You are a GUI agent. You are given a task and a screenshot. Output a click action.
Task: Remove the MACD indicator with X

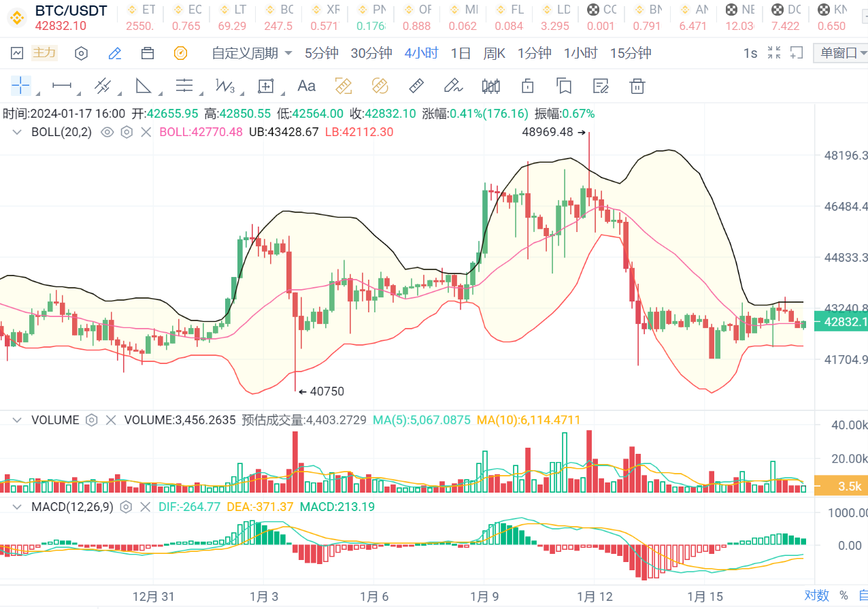[x=146, y=507]
